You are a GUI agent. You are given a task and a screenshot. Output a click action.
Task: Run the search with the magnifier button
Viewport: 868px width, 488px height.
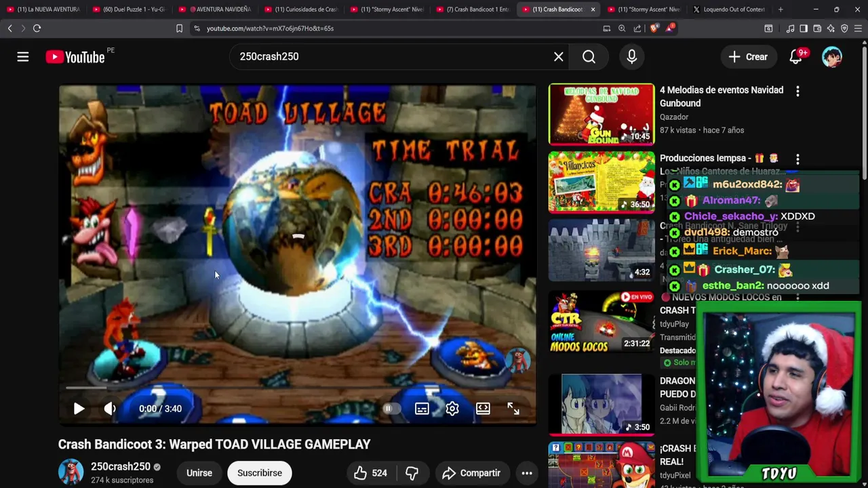(589, 57)
